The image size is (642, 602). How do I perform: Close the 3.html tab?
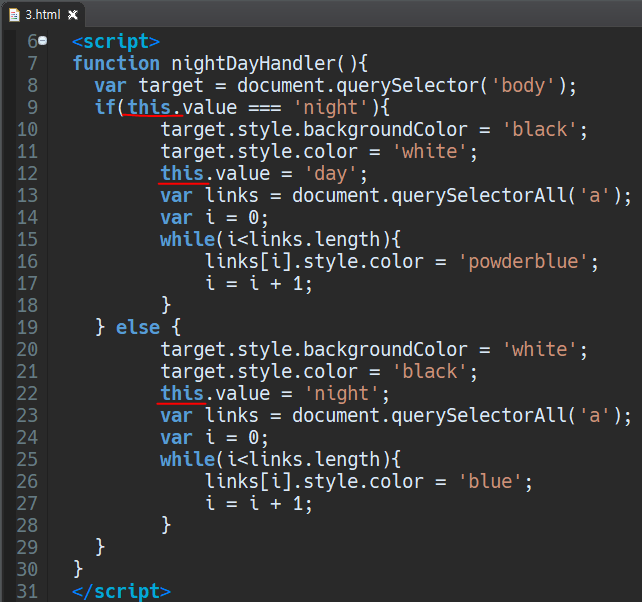tap(72, 15)
